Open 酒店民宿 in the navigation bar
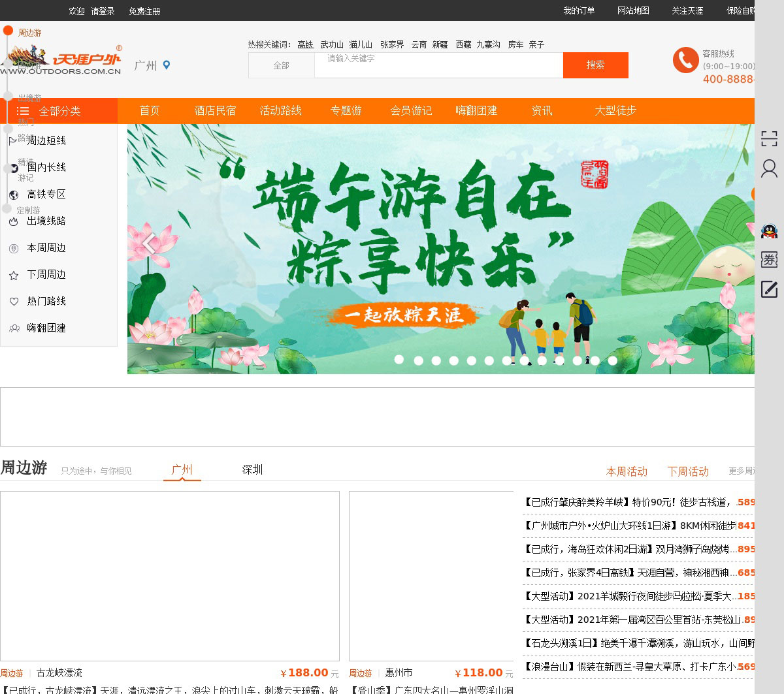Image resolution: width=784 pixels, height=694 pixels. tap(215, 111)
